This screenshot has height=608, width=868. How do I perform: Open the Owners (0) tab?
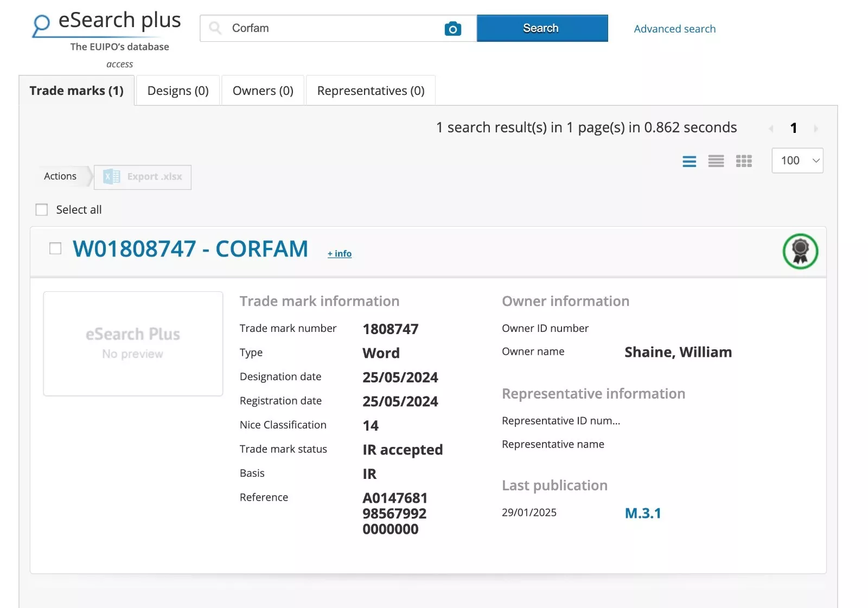coord(263,91)
